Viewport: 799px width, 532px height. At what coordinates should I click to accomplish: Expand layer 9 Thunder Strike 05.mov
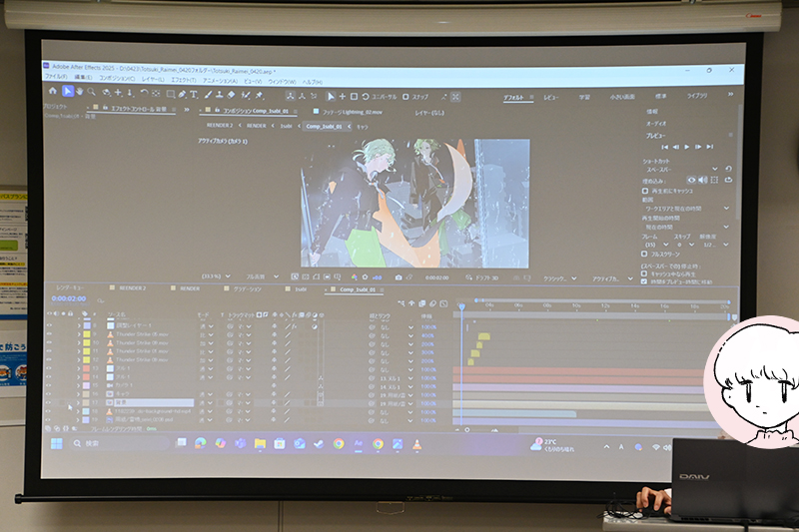point(79,334)
